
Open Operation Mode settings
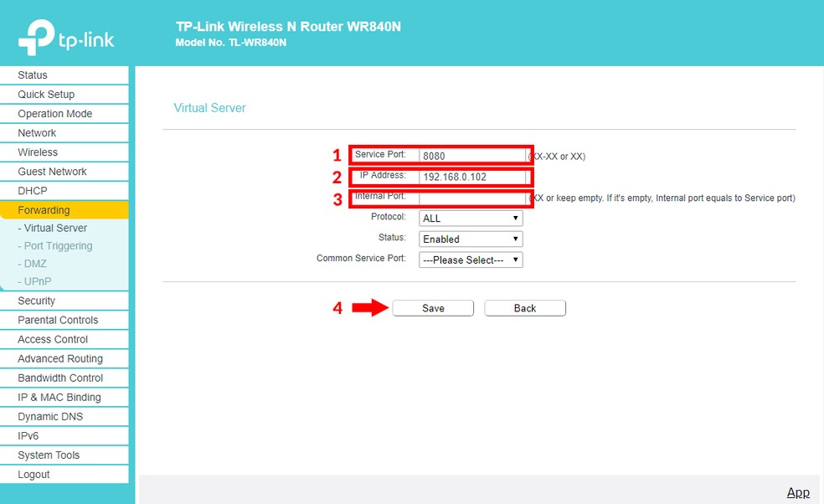64,114
